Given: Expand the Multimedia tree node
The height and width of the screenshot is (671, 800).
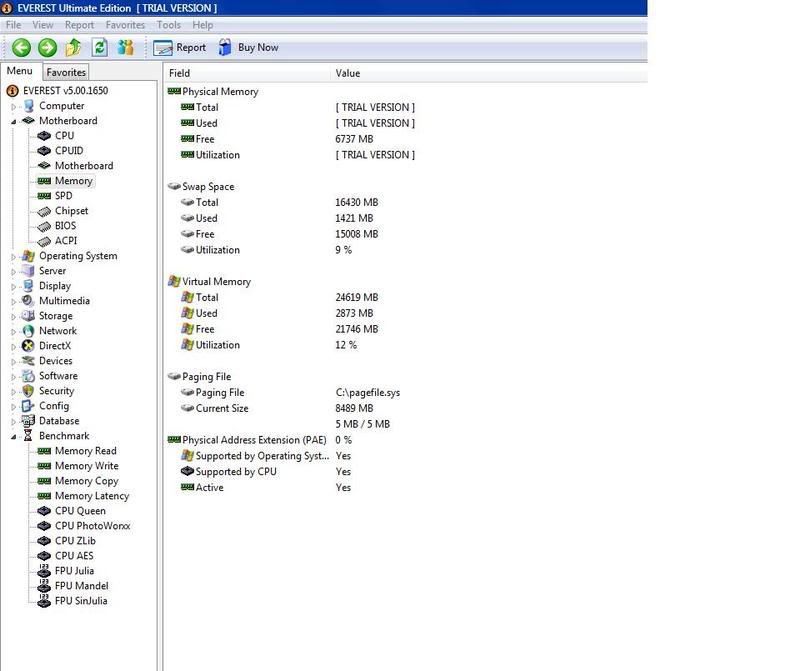Looking at the screenshot, I should tap(14, 302).
